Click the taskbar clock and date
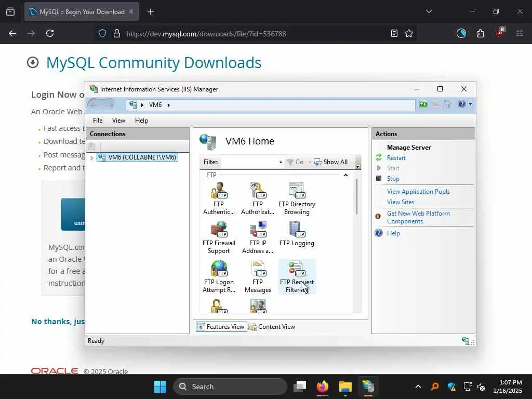The height and width of the screenshot is (399, 532). pyautogui.click(x=508, y=387)
